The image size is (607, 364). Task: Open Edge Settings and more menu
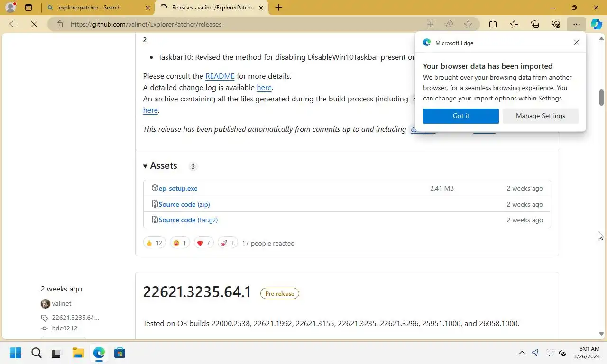click(576, 24)
